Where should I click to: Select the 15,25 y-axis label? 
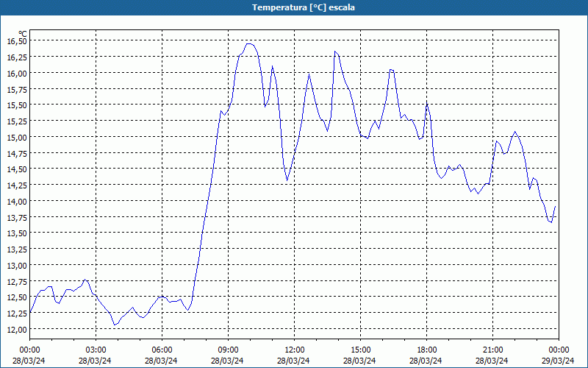point(17,121)
